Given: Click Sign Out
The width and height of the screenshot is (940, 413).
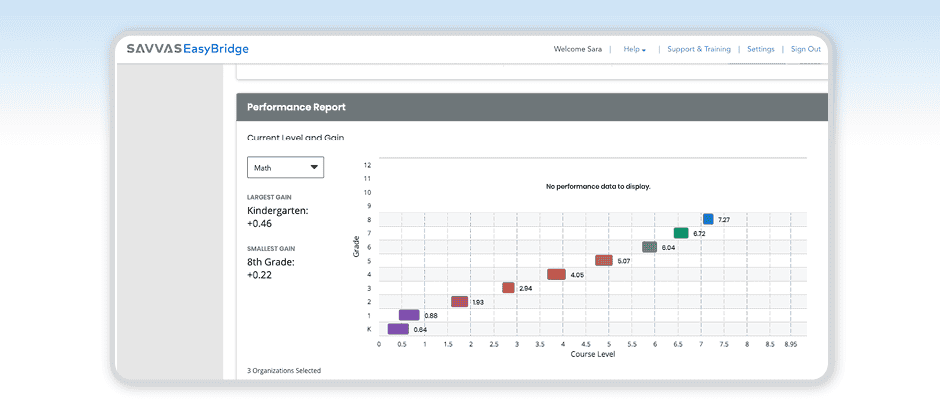Looking at the screenshot, I should click(805, 49).
